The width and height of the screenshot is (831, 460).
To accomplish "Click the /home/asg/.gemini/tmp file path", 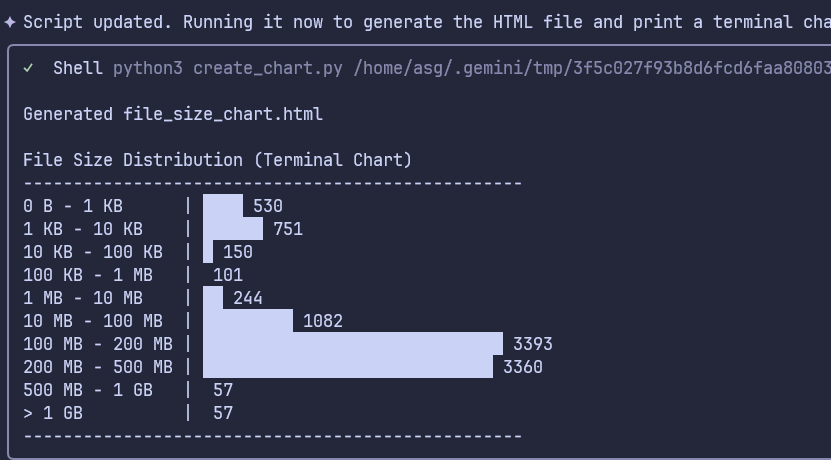I will click(592, 68).
